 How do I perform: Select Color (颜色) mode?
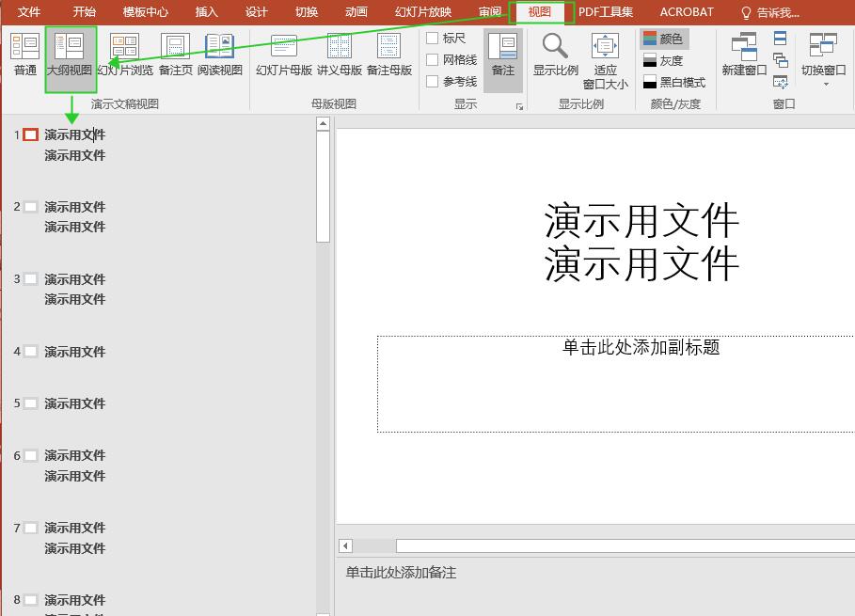[x=664, y=39]
